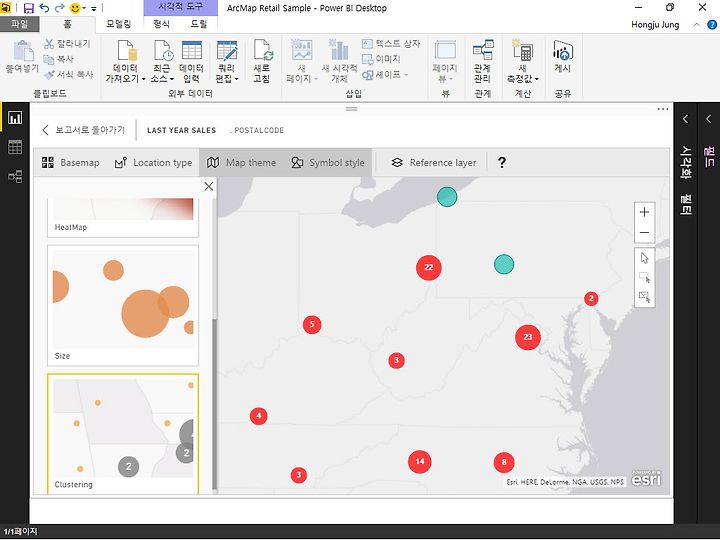This screenshot has height=540, width=720.
Task: Select the Size theme thumbnail
Action: click(123, 305)
